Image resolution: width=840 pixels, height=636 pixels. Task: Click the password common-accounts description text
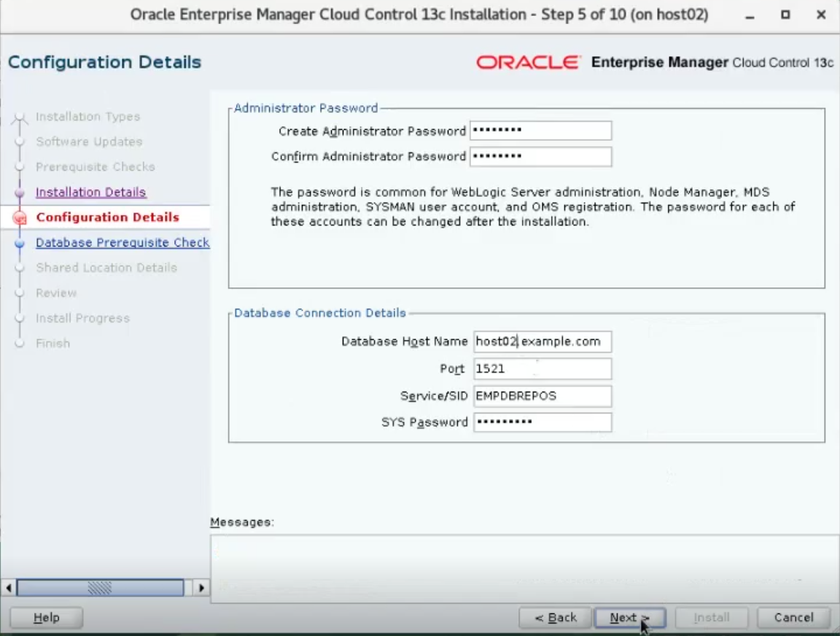click(x=533, y=207)
